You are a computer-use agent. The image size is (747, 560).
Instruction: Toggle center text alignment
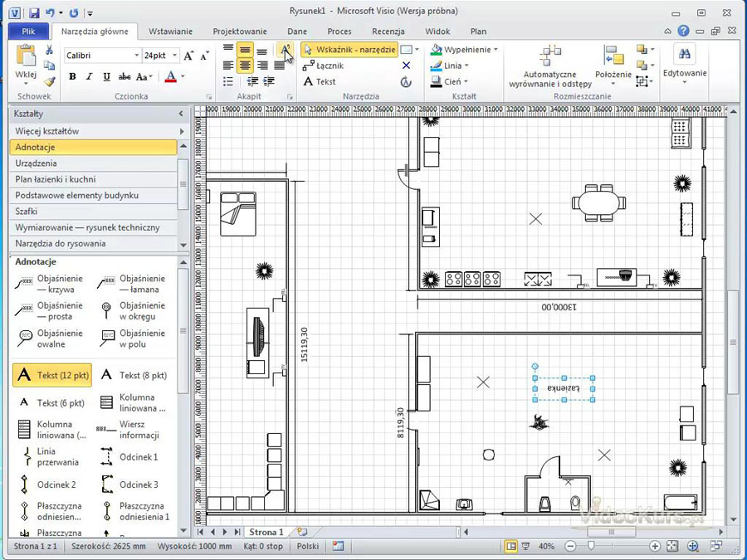click(x=245, y=66)
